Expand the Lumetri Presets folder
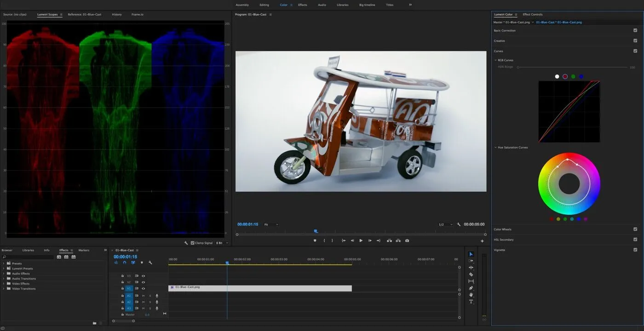 point(4,268)
